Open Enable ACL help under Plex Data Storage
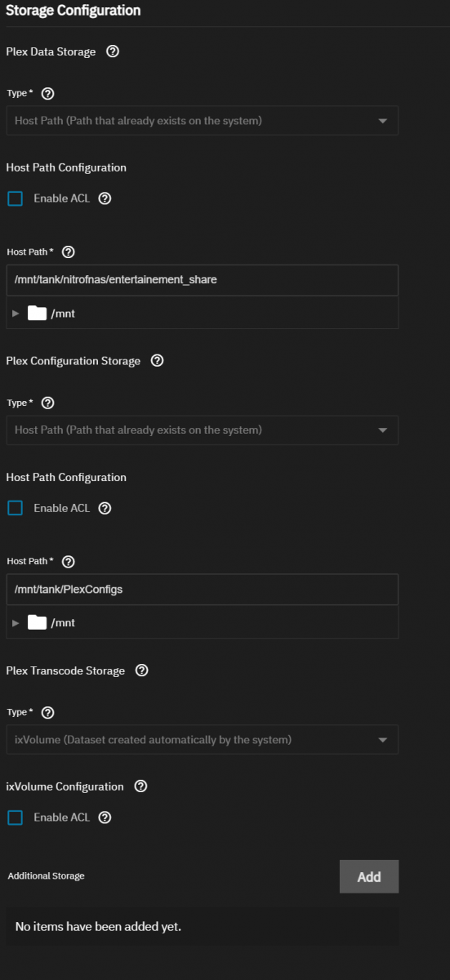 [105, 198]
